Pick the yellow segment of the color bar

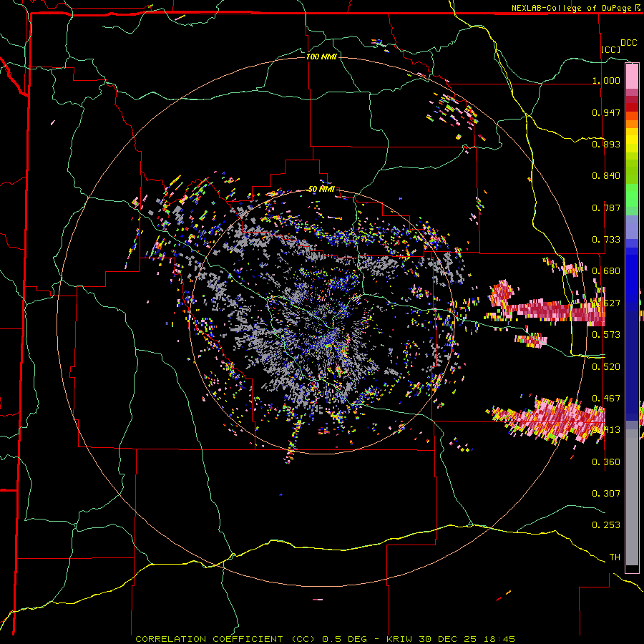point(632,140)
